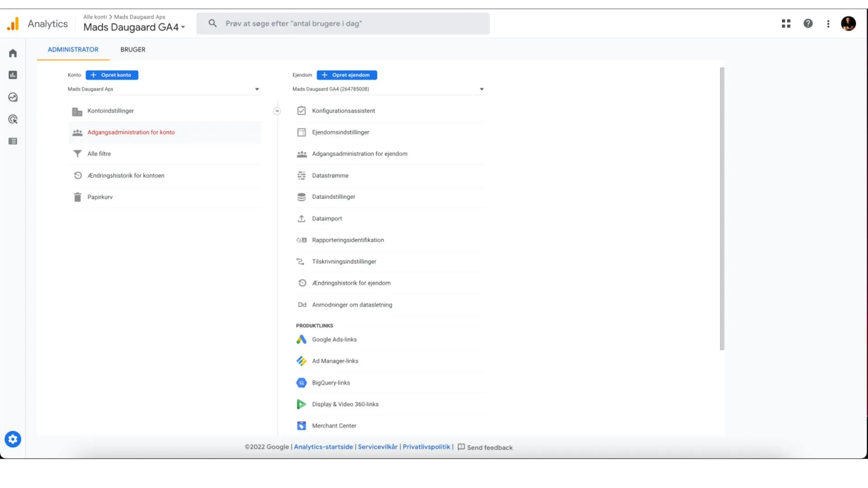Open Ad Manager-links menu item

(x=390, y=361)
